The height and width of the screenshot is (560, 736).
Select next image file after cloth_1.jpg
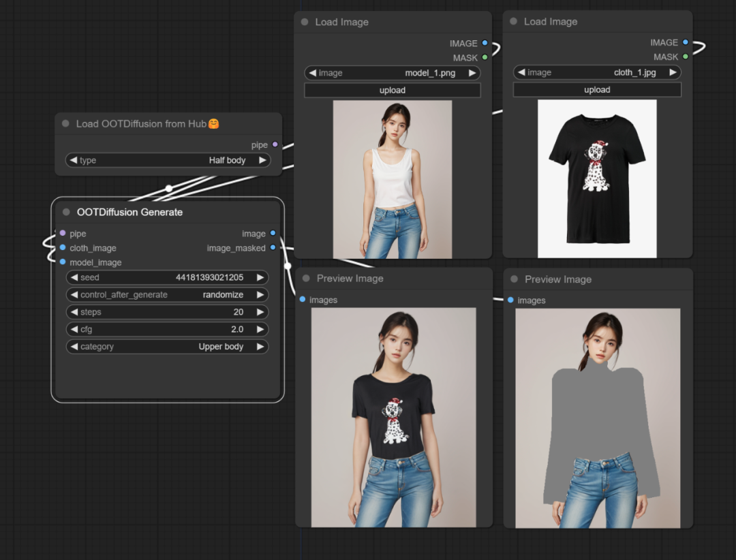tap(673, 72)
